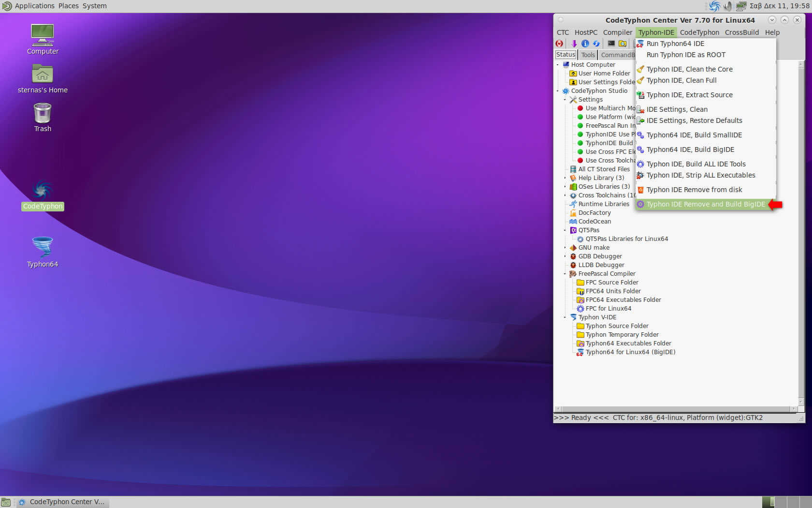The height and width of the screenshot is (508, 812).
Task: Choose Typhon IDE, Clean Full
Action: 706,80
